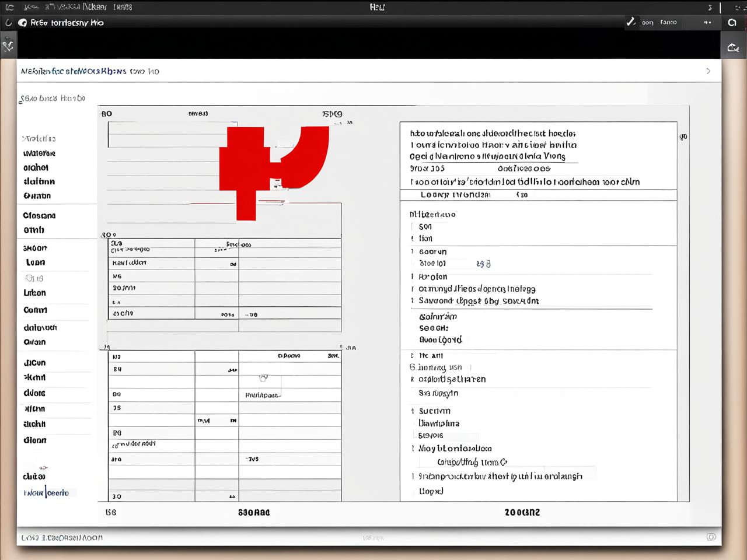The height and width of the screenshot is (560, 747).
Task: Click the cloud-shaped icon below top-right corner
Action: click(x=733, y=48)
